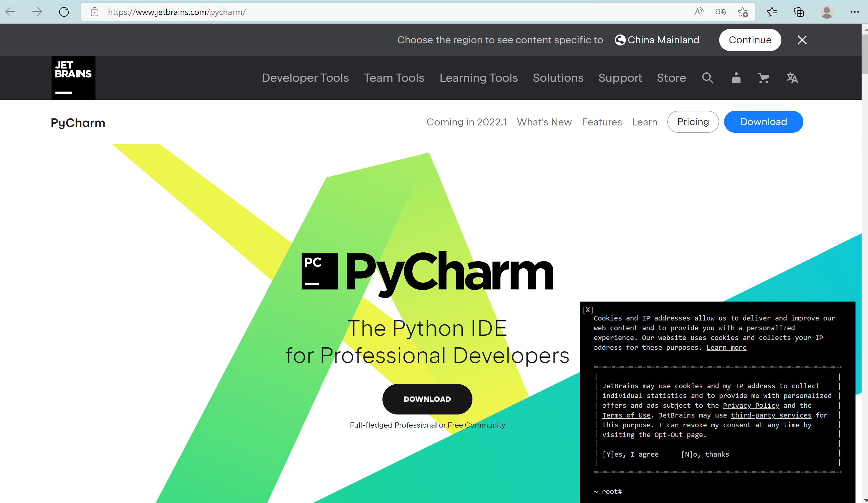This screenshot has width=868, height=503.
Task: Expand the Team Tools menu
Action: (394, 78)
